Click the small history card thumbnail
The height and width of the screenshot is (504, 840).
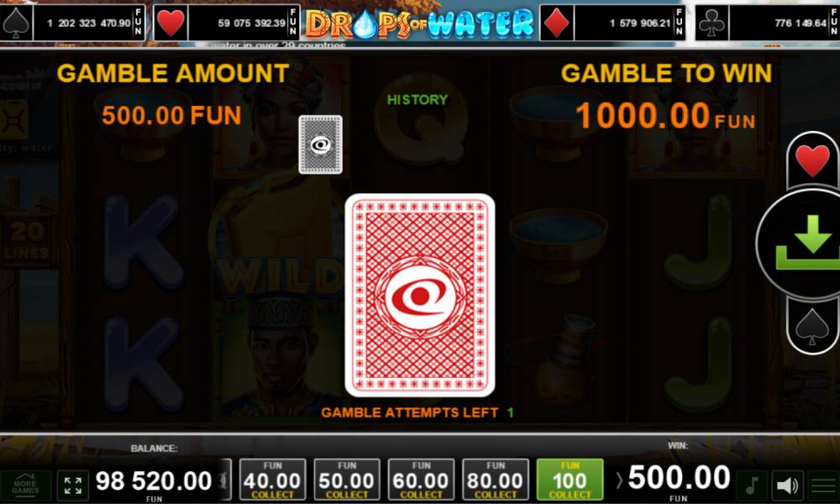coord(320,144)
